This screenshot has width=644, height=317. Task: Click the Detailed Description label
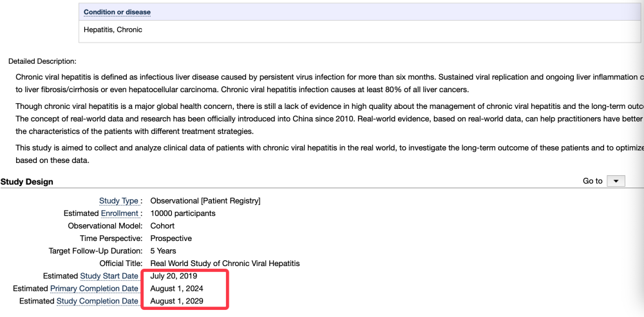pos(43,61)
